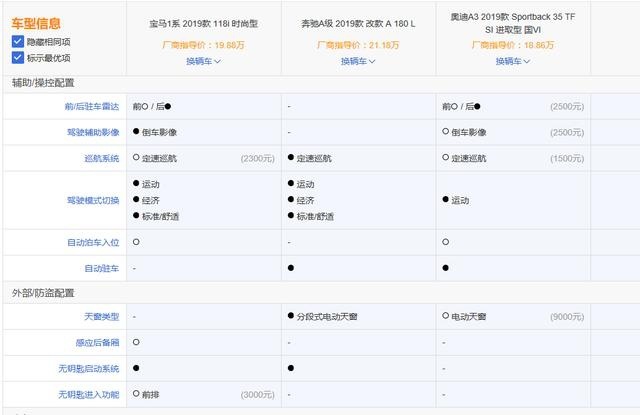Open 换辆车 dropdown under 奥迪A3 Sportback
Viewport: 640px width, 415px height.
(x=513, y=61)
